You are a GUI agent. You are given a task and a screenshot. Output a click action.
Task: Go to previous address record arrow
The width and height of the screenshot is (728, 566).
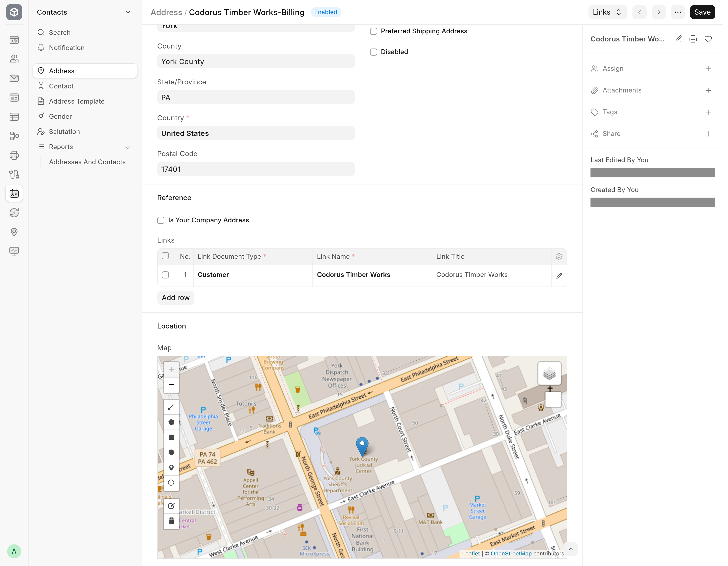click(639, 12)
